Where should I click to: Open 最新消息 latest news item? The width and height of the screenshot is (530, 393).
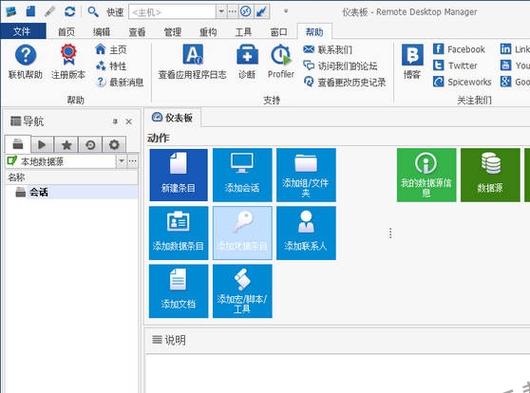120,82
